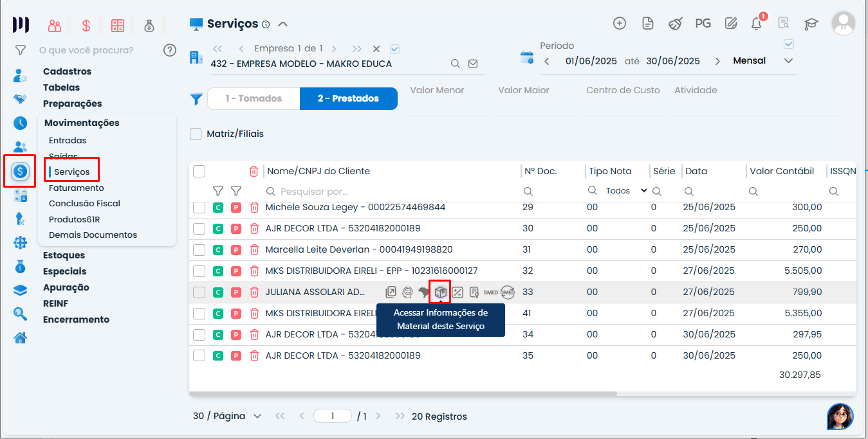Click the Pesquisar por search field
This screenshot has width=868, height=439.
point(386,192)
